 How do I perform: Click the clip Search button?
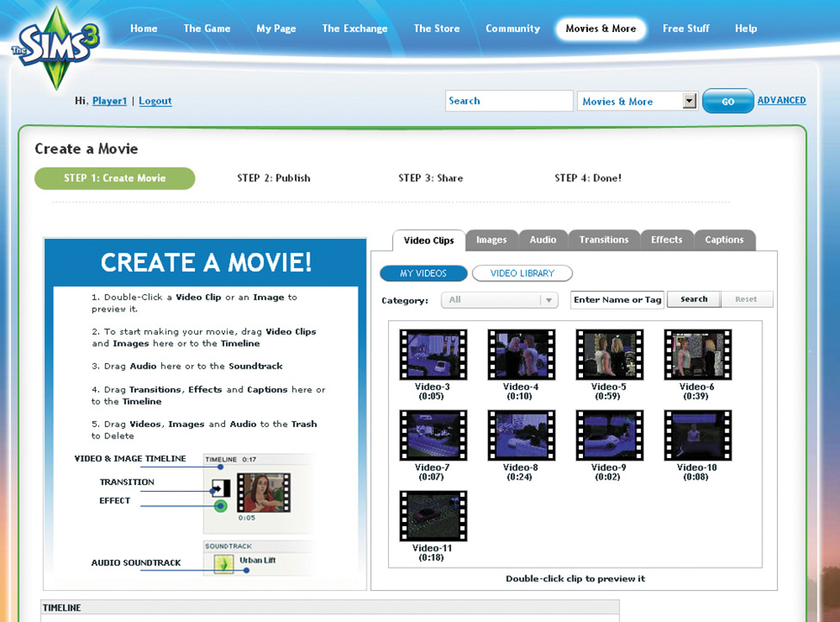tap(693, 299)
